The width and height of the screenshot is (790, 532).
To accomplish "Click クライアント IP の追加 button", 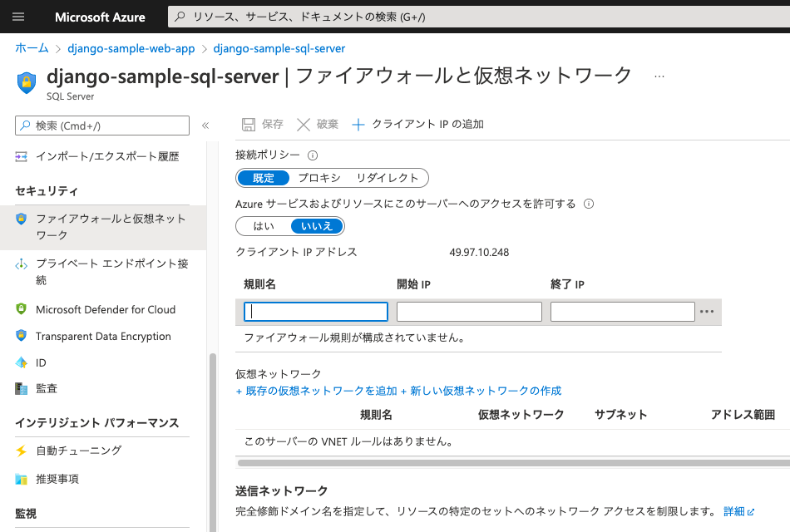I will tap(417, 125).
